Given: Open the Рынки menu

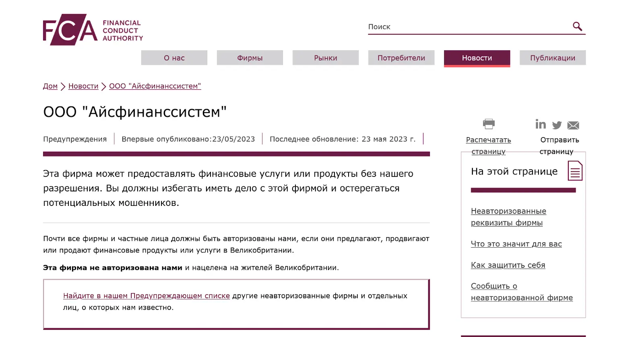Looking at the screenshot, I should click(326, 58).
